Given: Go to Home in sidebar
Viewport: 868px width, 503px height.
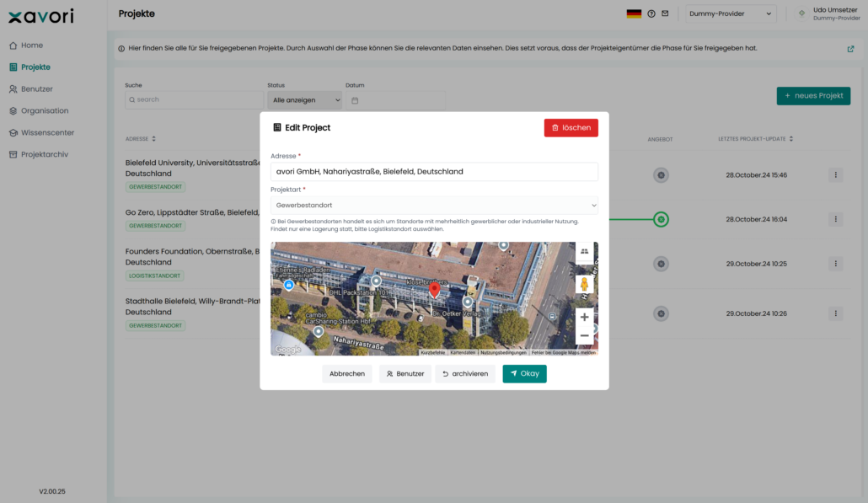Looking at the screenshot, I should tap(26, 45).
